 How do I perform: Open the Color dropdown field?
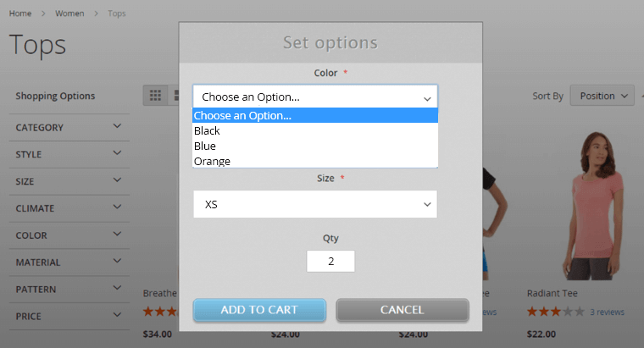pyautogui.click(x=315, y=97)
